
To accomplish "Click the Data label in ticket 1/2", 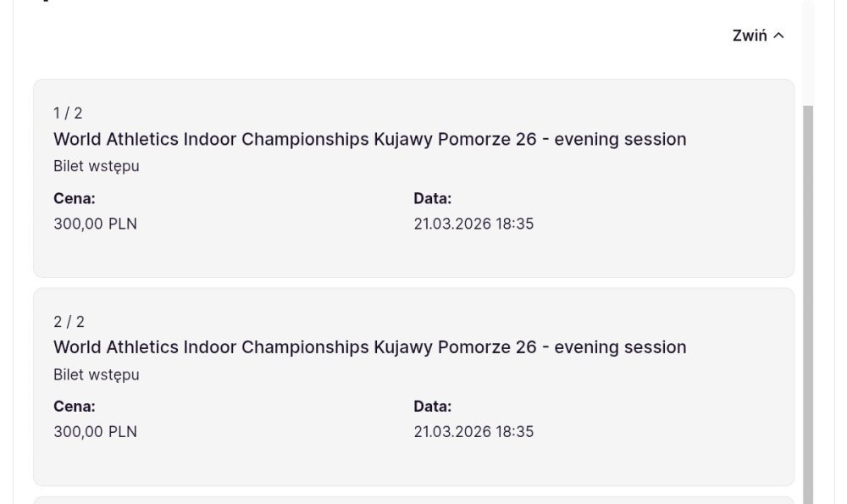I will pyautogui.click(x=432, y=198).
